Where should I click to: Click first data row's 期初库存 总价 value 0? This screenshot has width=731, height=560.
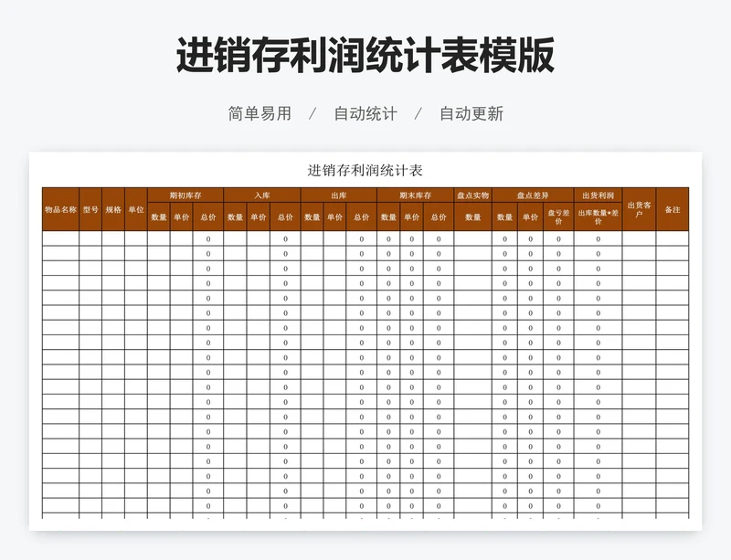[208, 238]
